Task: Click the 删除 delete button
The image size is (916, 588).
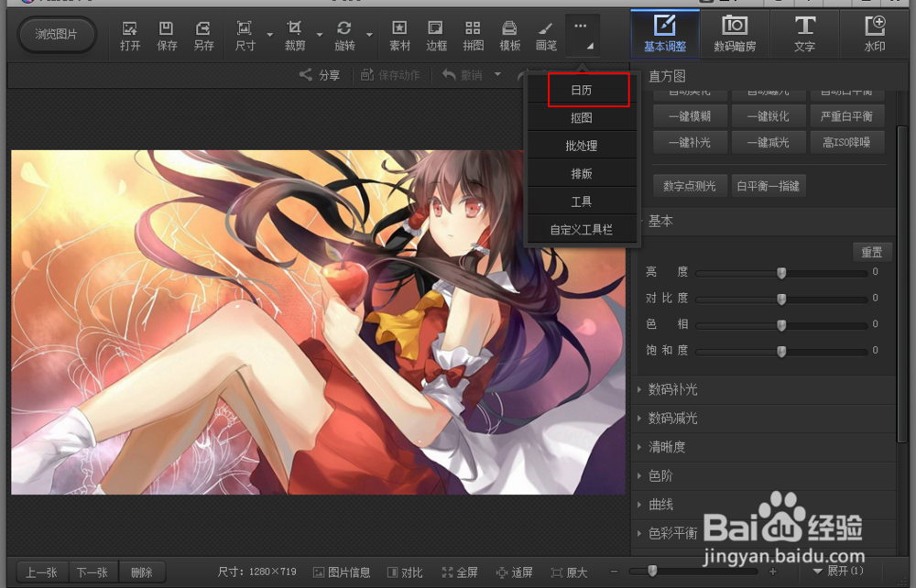Action: click(142, 572)
